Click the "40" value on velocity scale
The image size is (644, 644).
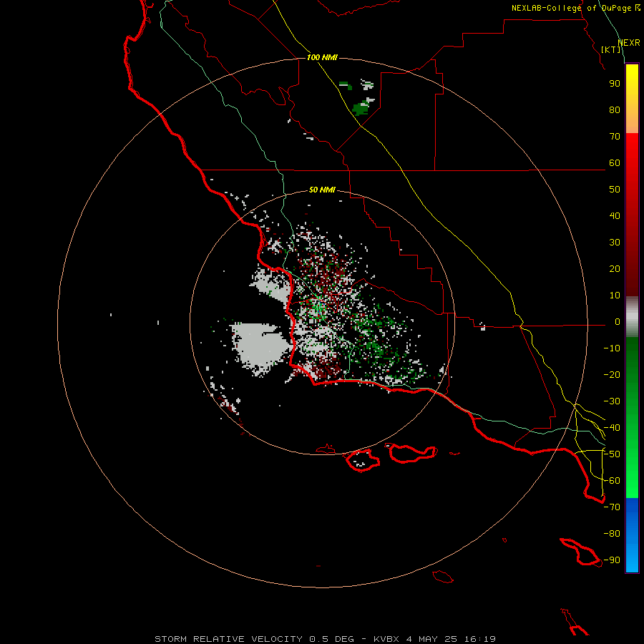click(615, 216)
